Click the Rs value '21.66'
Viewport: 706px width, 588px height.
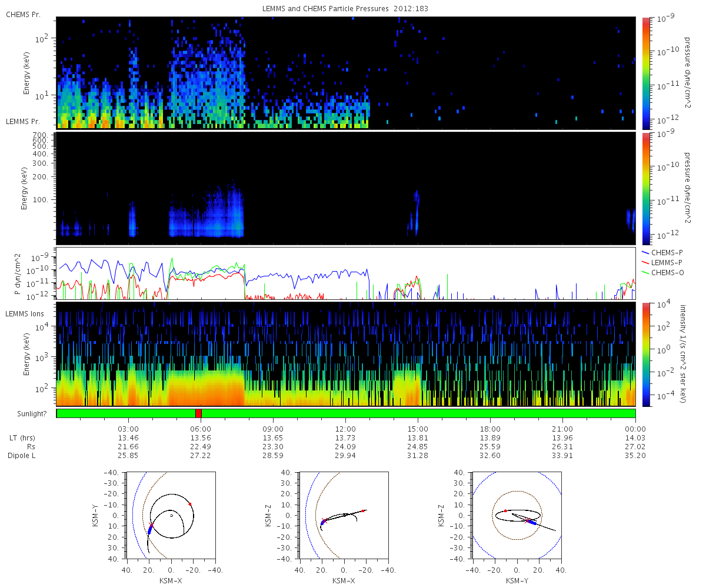tap(128, 447)
